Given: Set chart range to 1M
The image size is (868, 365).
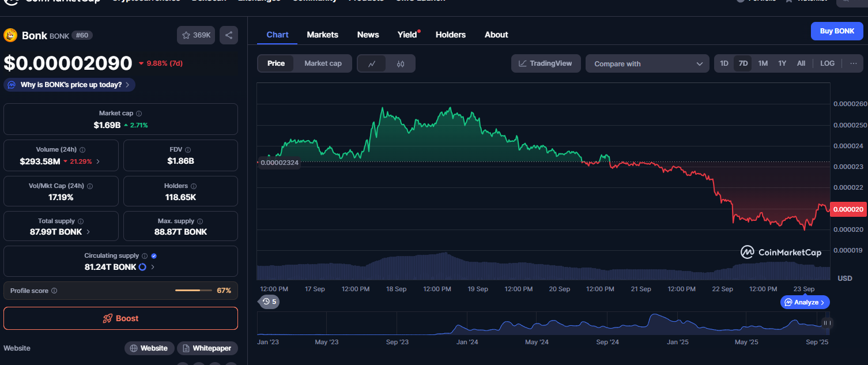Looking at the screenshot, I should [763, 63].
